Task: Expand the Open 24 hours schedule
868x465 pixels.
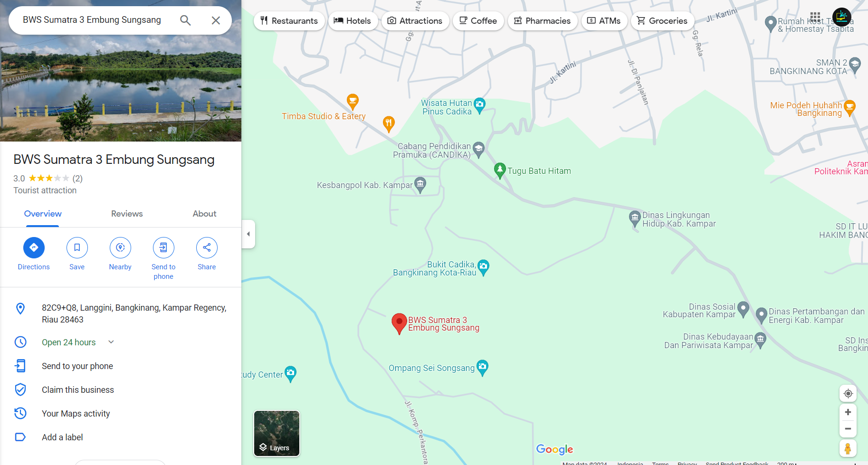Action: [111, 342]
